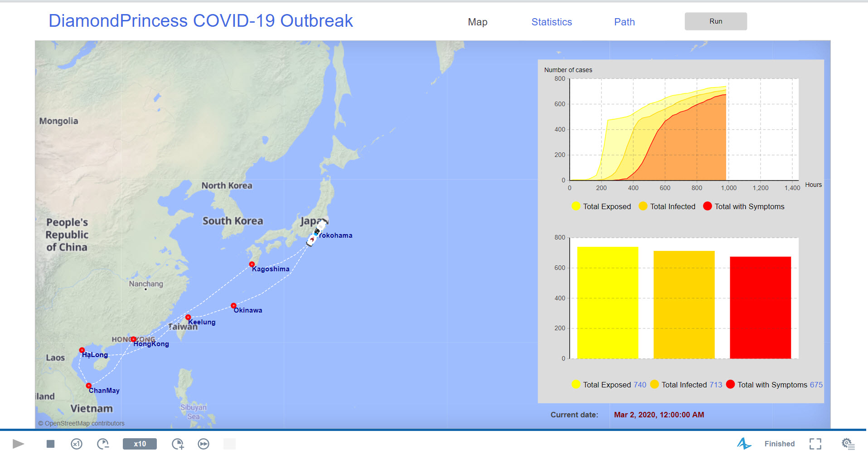Click Total Exposed text in line chart legend
The image size is (868, 455).
click(x=607, y=206)
